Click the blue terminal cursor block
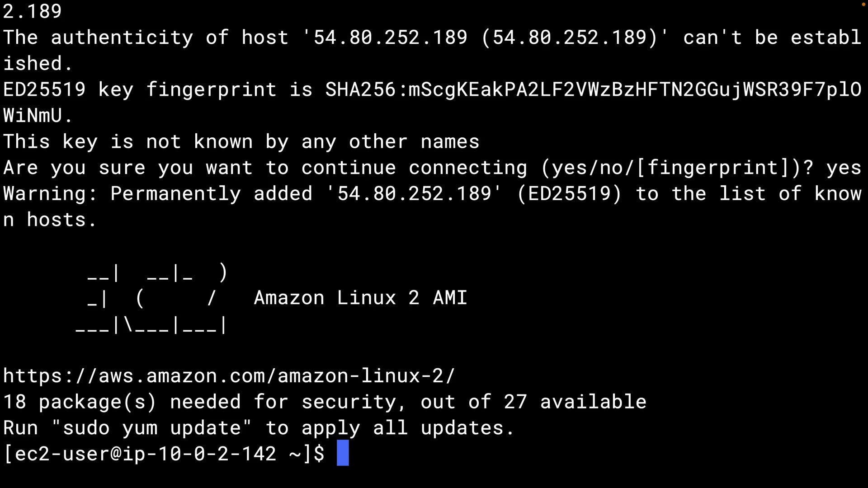 point(343,453)
